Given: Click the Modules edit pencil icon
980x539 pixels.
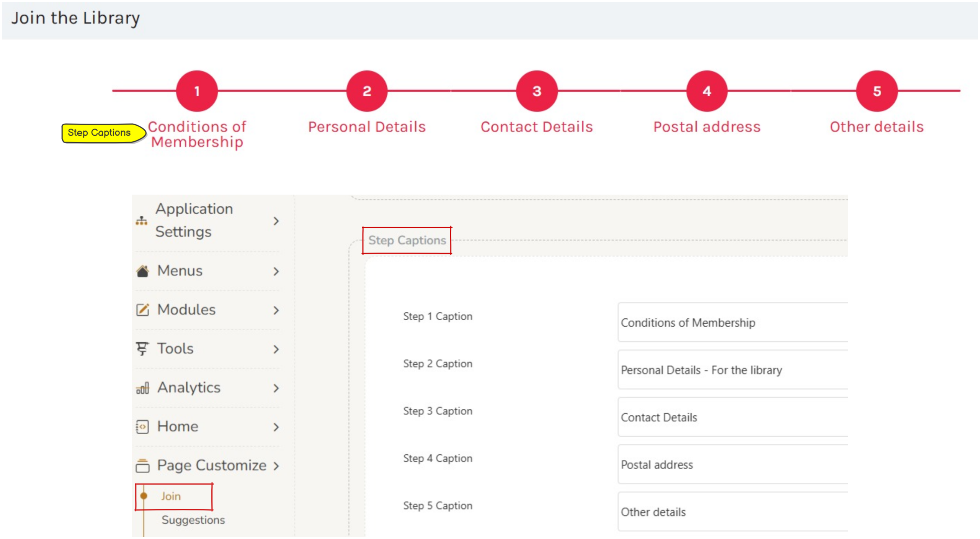Looking at the screenshot, I should [142, 310].
